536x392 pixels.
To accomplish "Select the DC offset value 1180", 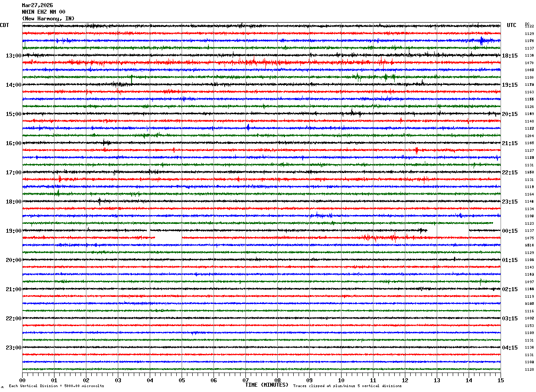I will pos(529,77).
